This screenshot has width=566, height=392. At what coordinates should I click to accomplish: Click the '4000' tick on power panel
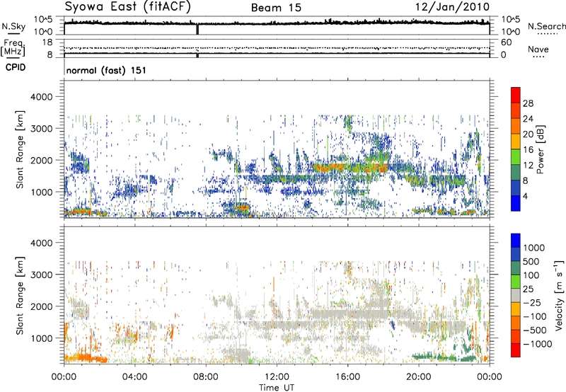(x=42, y=97)
